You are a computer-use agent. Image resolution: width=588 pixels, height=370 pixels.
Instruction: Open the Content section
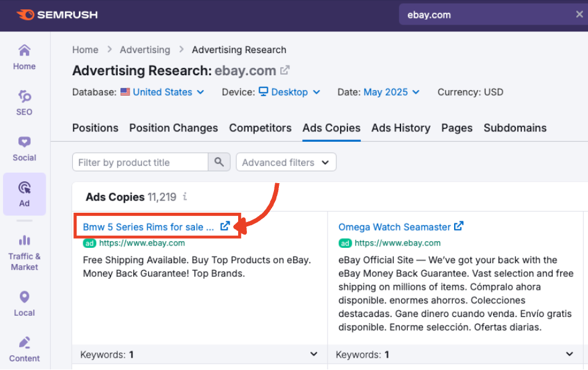[24, 350]
